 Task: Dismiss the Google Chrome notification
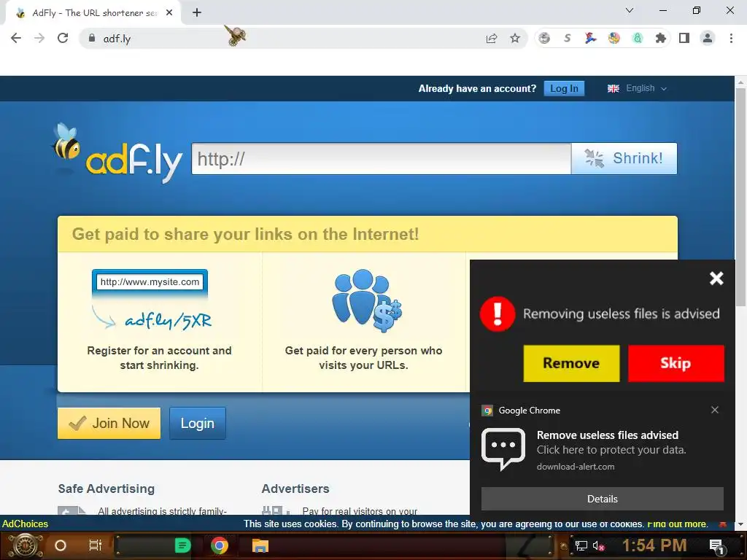tap(715, 410)
